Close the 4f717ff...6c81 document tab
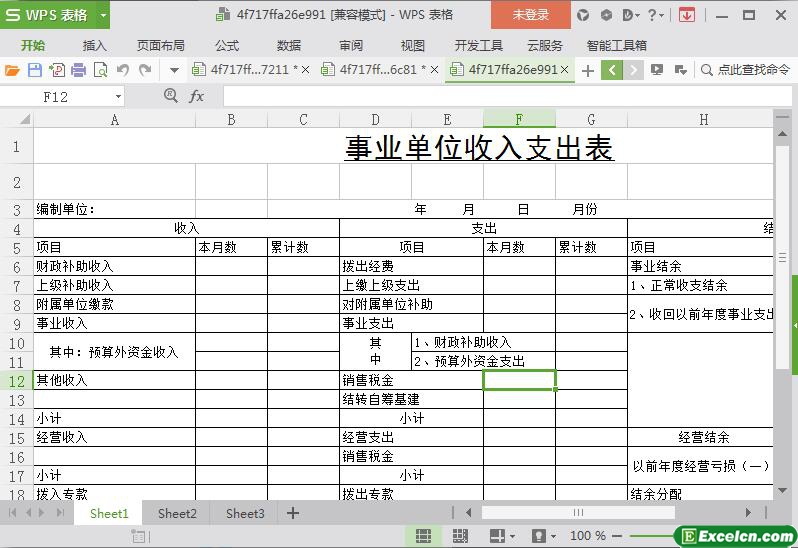The image size is (798, 548). [434, 70]
